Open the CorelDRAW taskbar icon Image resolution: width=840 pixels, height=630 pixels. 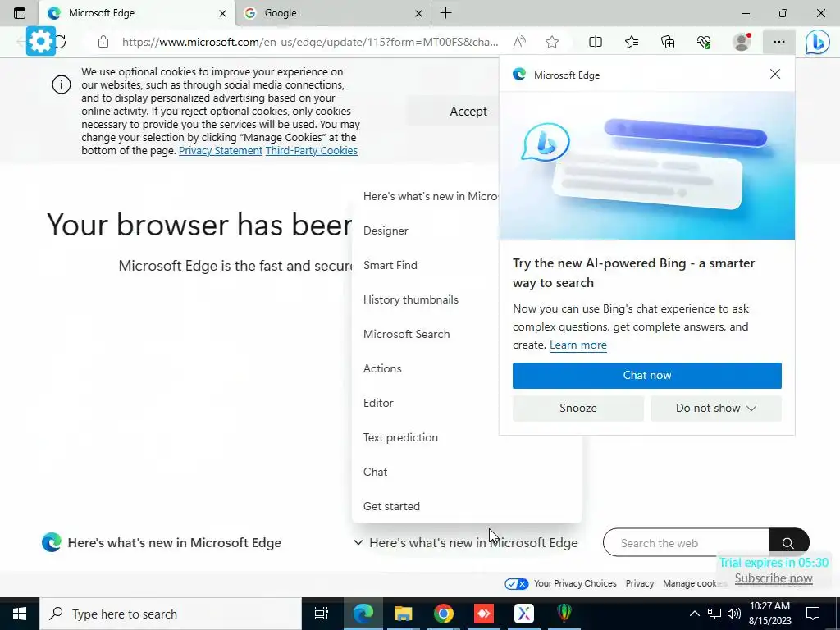(x=564, y=614)
